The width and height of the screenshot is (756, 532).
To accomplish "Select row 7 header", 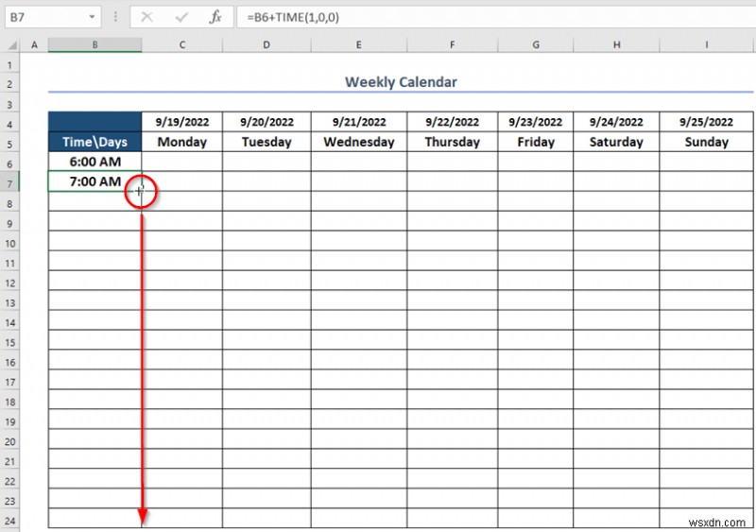I will [x=10, y=183].
